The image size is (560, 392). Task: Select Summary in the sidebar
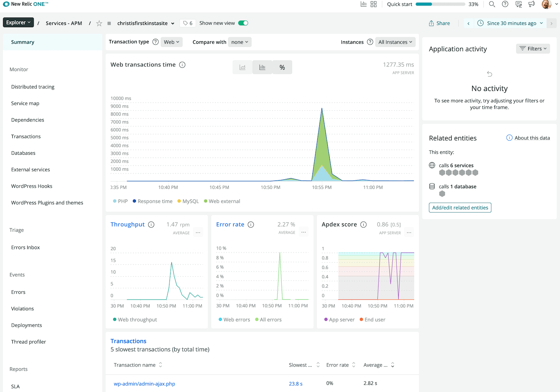53,42
